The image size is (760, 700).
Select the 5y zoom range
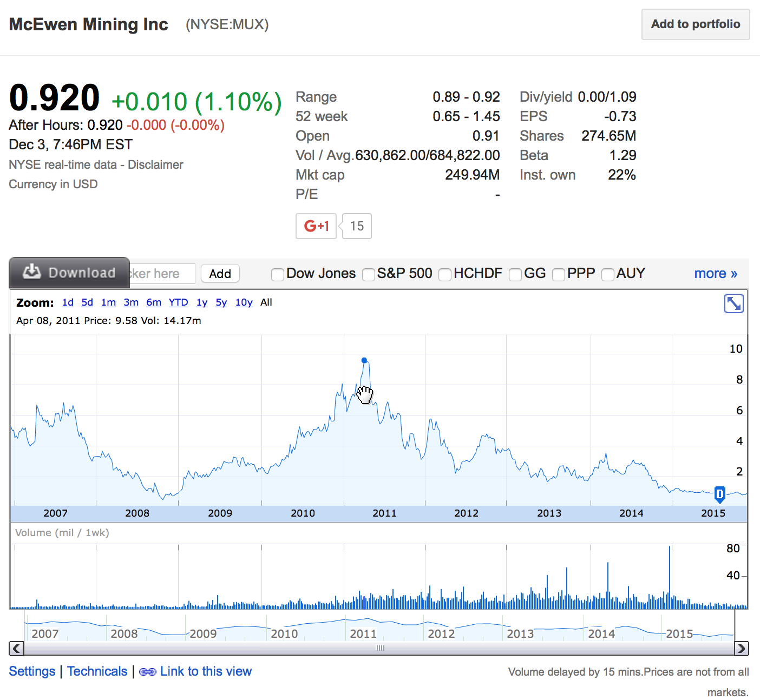221,302
